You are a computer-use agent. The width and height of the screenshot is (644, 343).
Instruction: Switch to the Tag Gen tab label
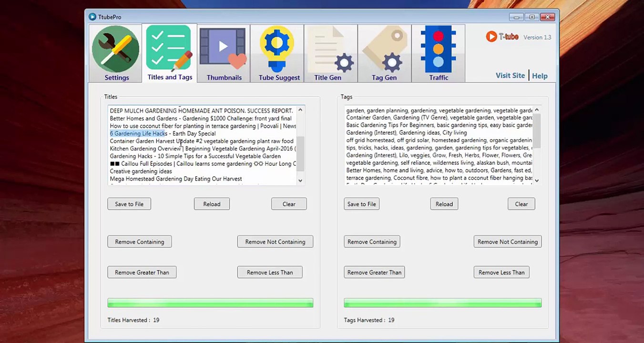coord(384,78)
